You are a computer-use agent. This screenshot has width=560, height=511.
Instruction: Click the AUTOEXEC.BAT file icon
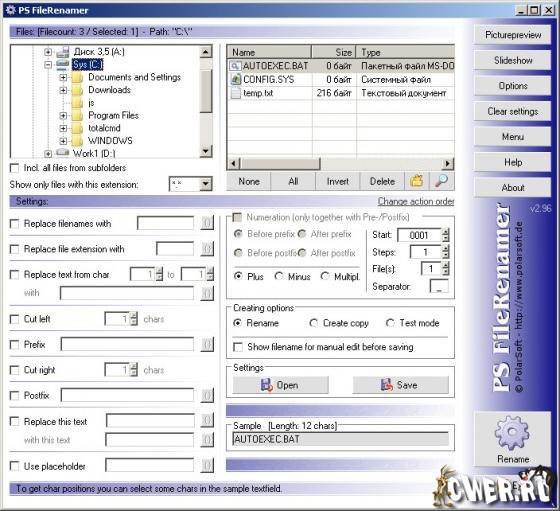[235, 66]
